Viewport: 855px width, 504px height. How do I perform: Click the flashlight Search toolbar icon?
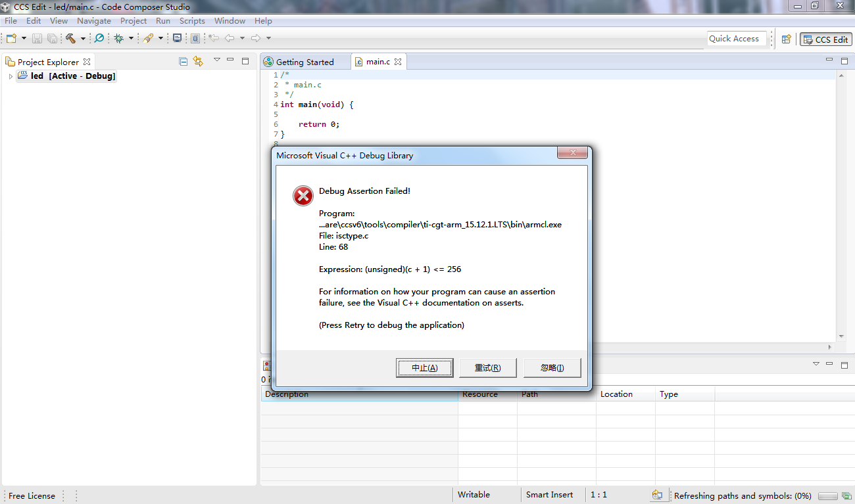[x=149, y=39]
